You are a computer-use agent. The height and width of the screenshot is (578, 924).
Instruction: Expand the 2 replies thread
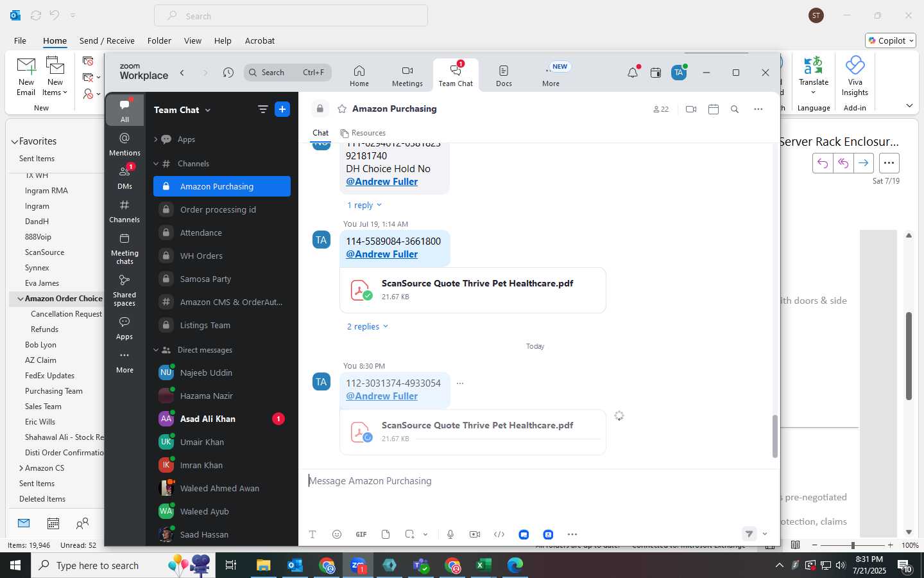[x=367, y=326]
